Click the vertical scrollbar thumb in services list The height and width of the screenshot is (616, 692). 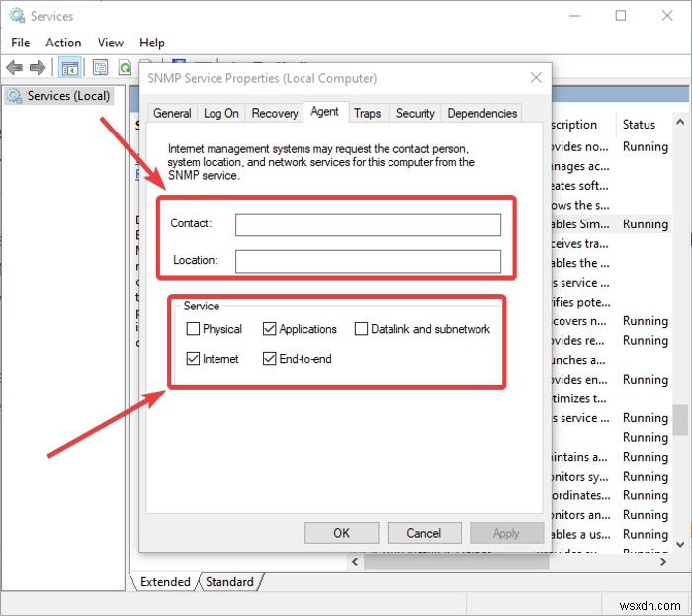tap(680, 419)
